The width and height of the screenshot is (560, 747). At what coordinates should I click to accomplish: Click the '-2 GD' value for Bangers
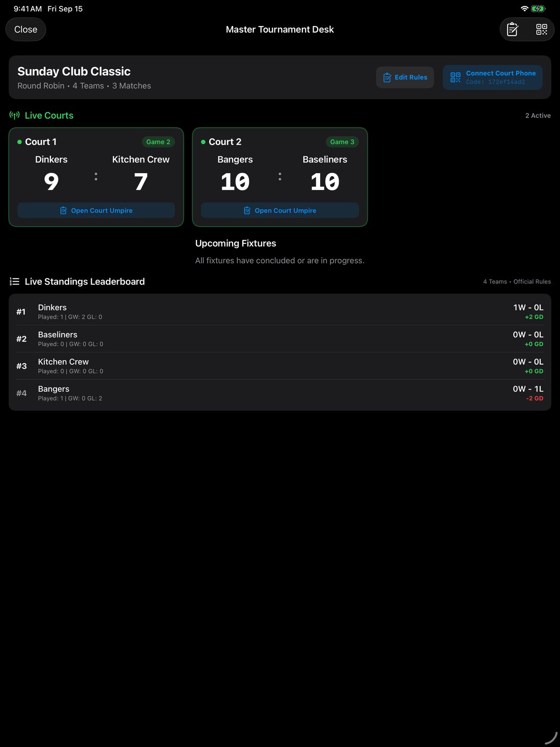pos(535,398)
